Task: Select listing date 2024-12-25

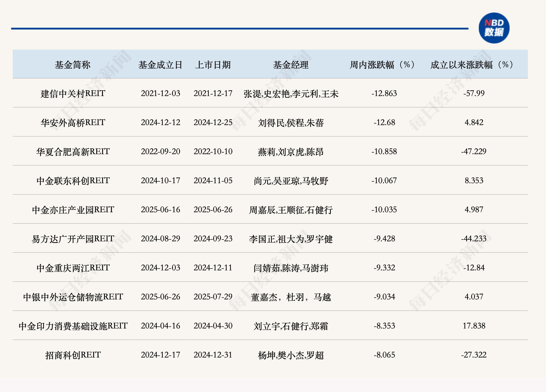Action: (213, 122)
